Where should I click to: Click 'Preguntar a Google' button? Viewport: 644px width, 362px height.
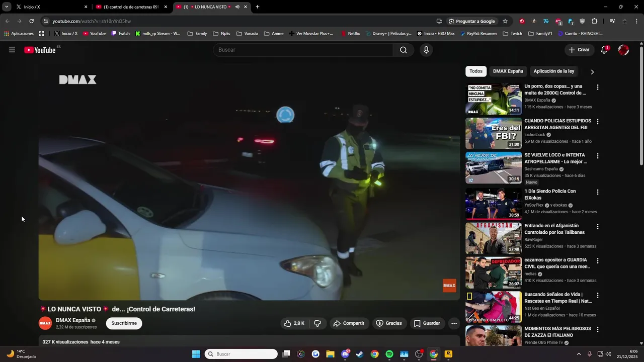(x=471, y=21)
